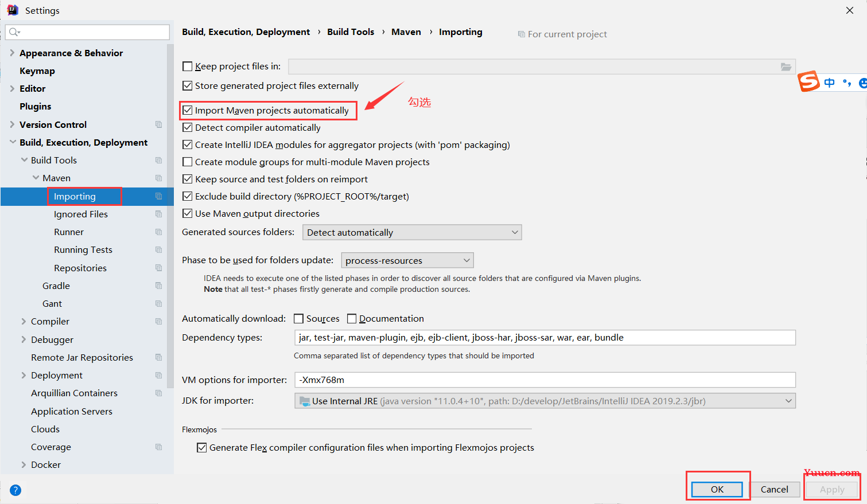Click the OK button
867x504 pixels.
(x=717, y=489)
